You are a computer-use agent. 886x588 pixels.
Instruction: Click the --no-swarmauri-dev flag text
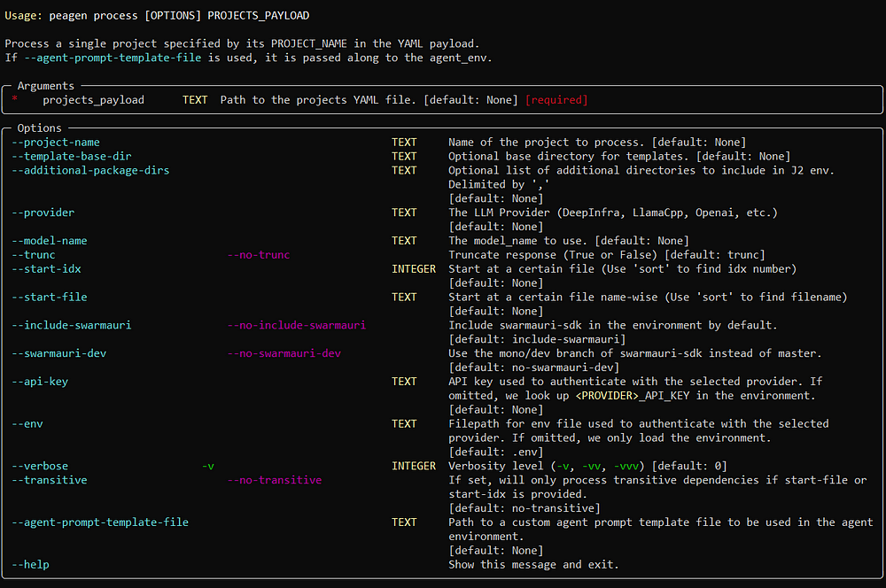[x=284, y=353]
